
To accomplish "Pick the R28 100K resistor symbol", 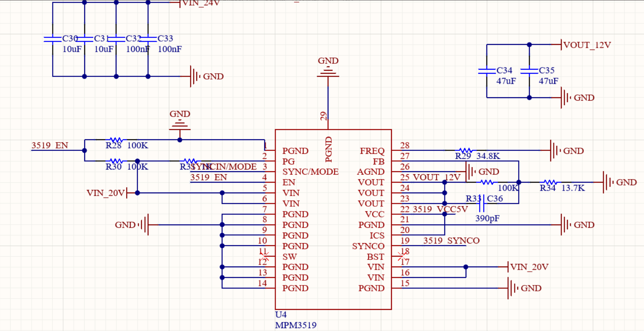I will click(x=116, y=140).
